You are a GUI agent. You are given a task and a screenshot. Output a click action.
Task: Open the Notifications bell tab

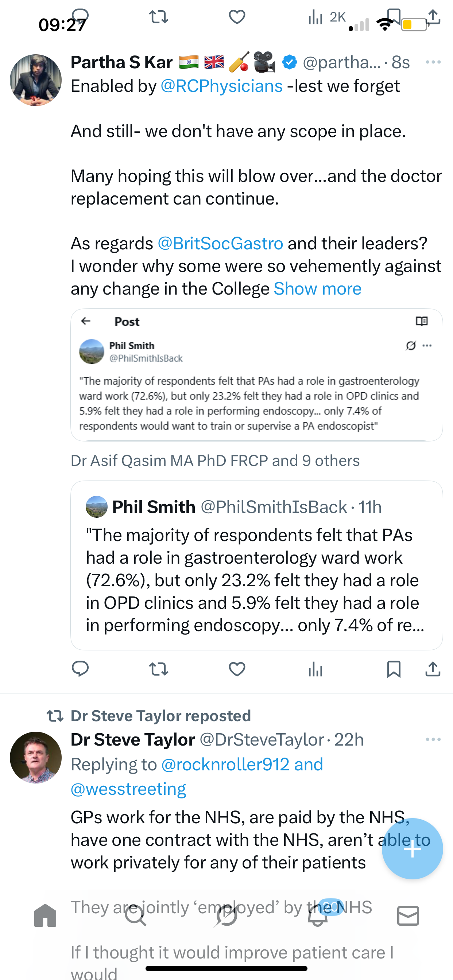[x=317, y=915]
